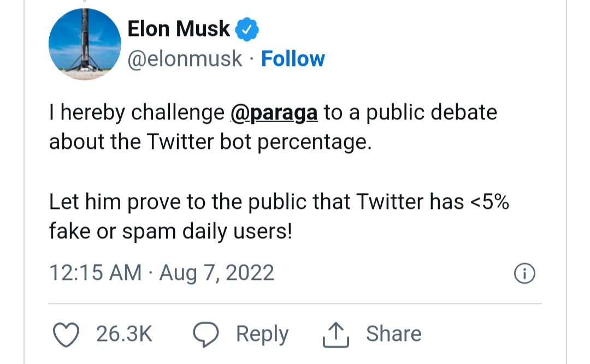Click the share upload arrow icon

[x=335, y=334]
